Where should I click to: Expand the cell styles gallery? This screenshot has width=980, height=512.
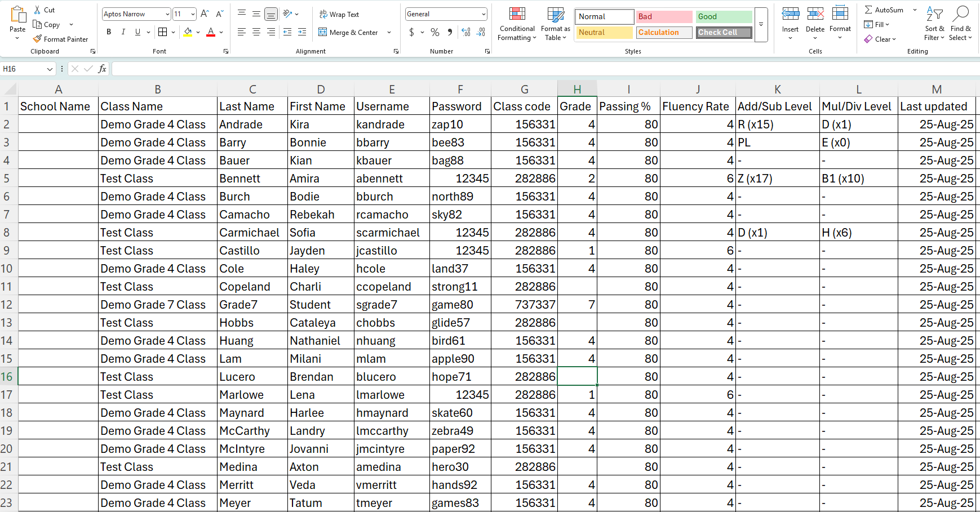761,25
